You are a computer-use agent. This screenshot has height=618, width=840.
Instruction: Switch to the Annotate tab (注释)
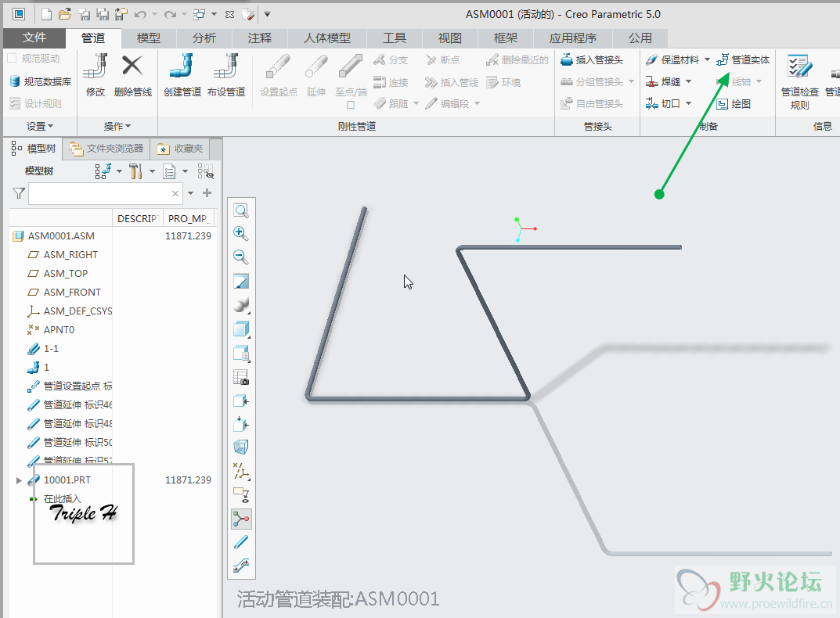260,38
